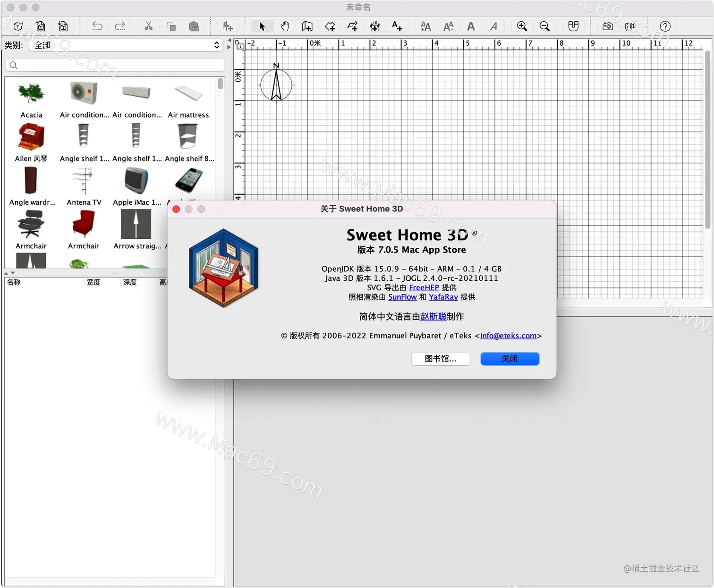Click the Save home toolbar icon
Image resolution: width=714 pixels, height=588 pixels.
click(63, 26)
